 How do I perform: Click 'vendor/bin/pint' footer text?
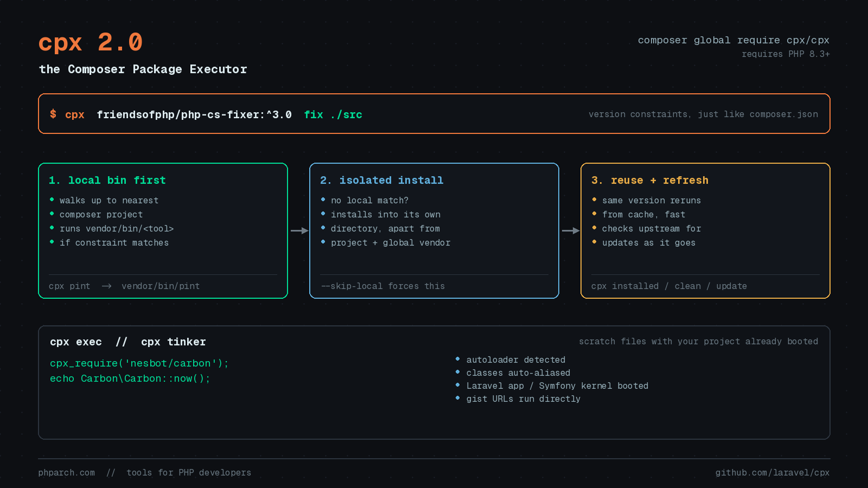161,286
